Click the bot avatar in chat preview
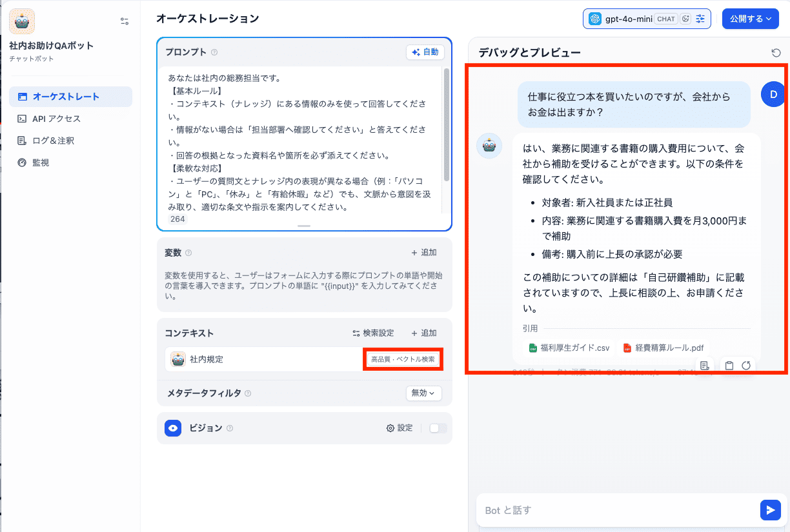 tap(489, 146)
